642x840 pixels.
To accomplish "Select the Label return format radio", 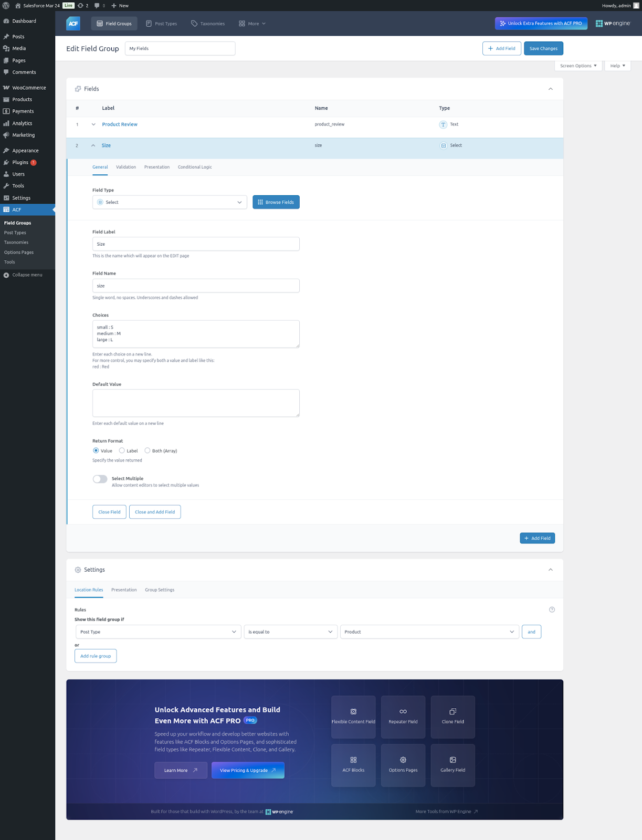I will 122,450.
